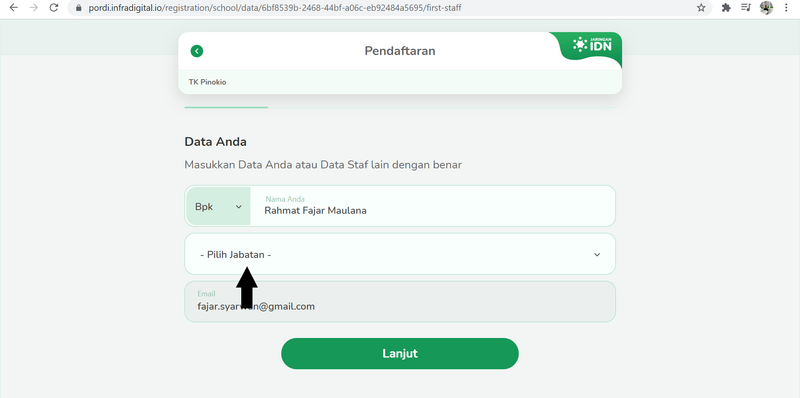This screenshot has width=800, height=398.
Task: Open the browser profile avatar
Action: [766, 8]
